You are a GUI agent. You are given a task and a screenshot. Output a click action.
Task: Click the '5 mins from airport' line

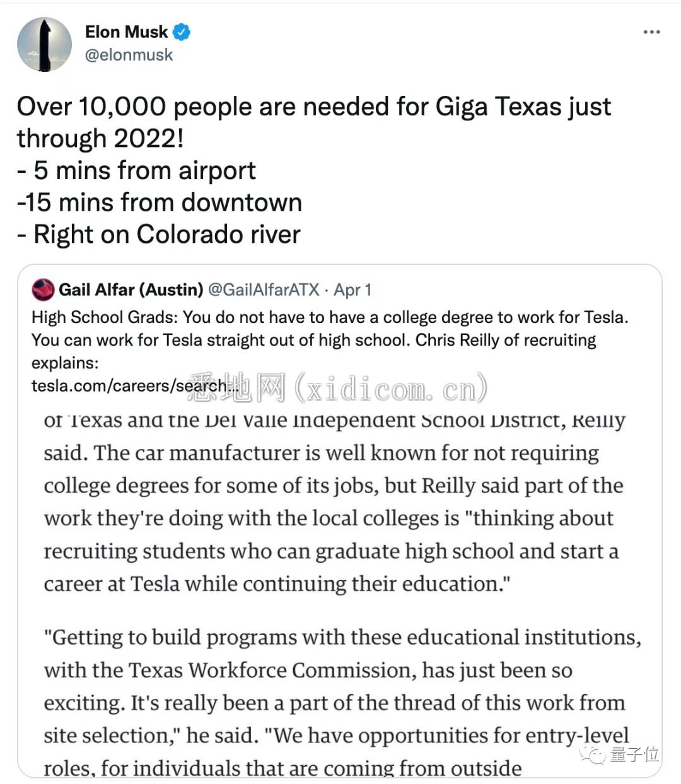(136, 170)
